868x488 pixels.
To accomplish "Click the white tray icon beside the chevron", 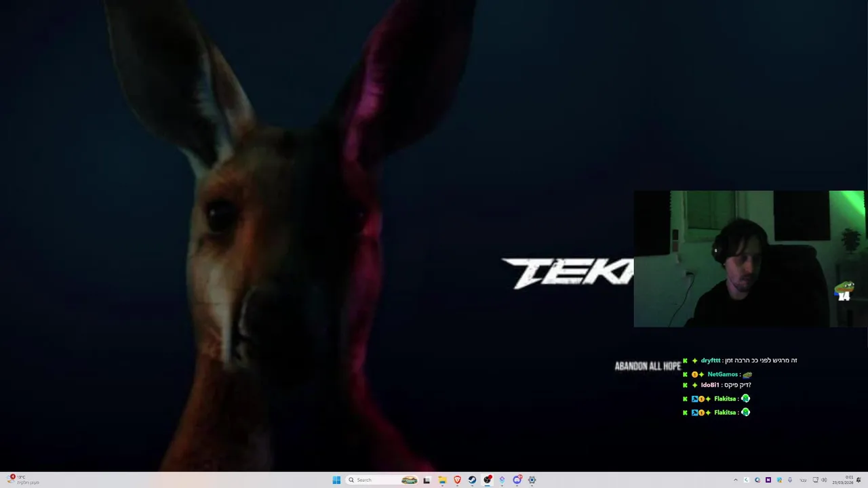I will (747, 480).
